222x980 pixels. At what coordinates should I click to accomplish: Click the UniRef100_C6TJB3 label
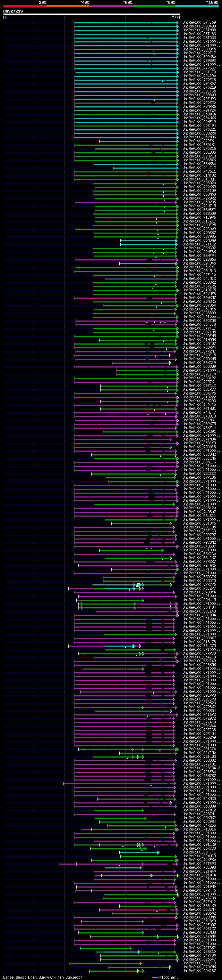coord(199,34)
